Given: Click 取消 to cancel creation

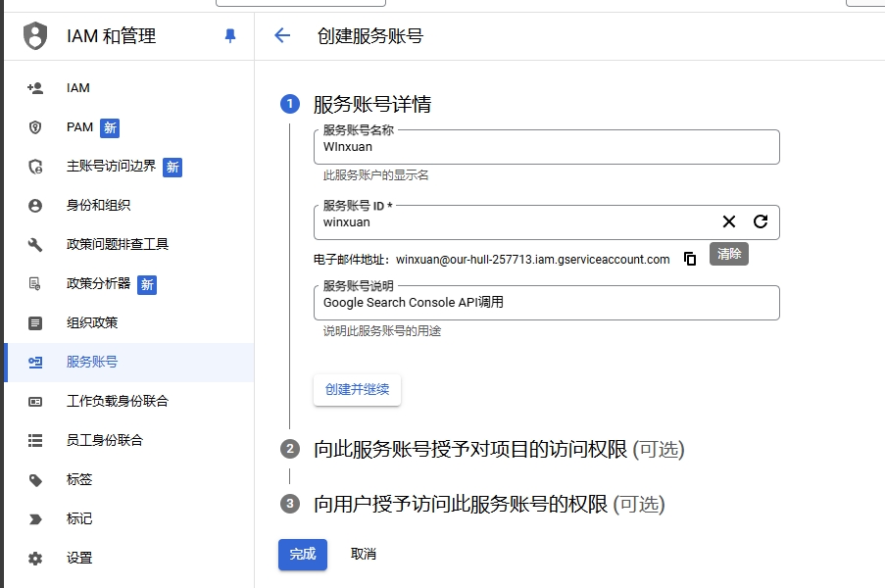Looking at the screenshot, I should (364, 555).
